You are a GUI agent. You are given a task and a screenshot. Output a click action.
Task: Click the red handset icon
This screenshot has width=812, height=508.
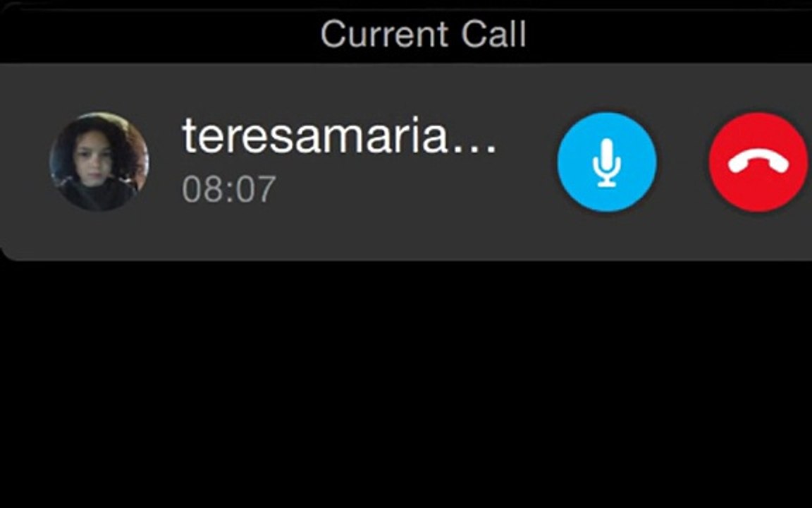758,162
